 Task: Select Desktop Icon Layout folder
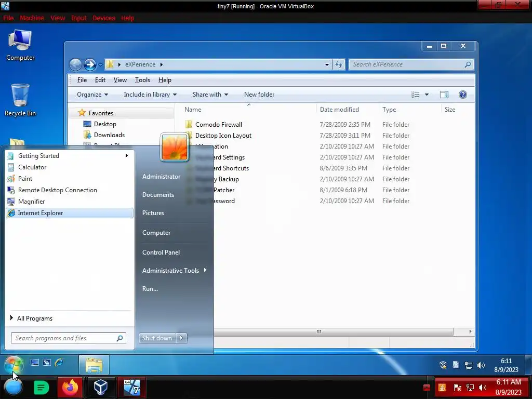[223, 136]
